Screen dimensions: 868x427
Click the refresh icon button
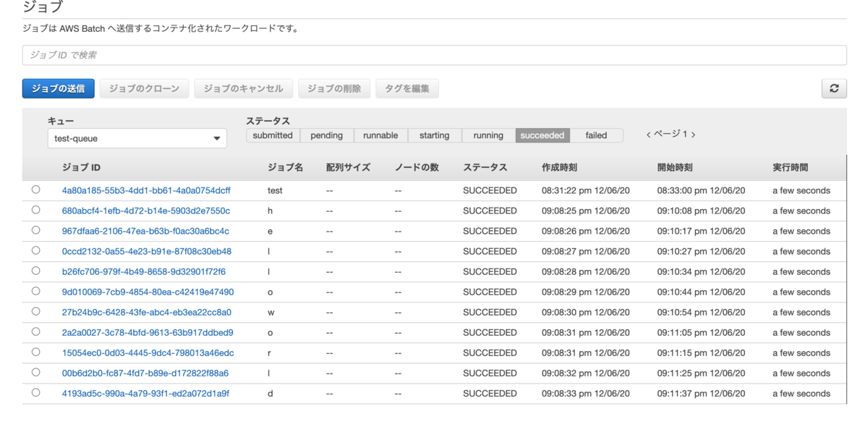[834, 88]
